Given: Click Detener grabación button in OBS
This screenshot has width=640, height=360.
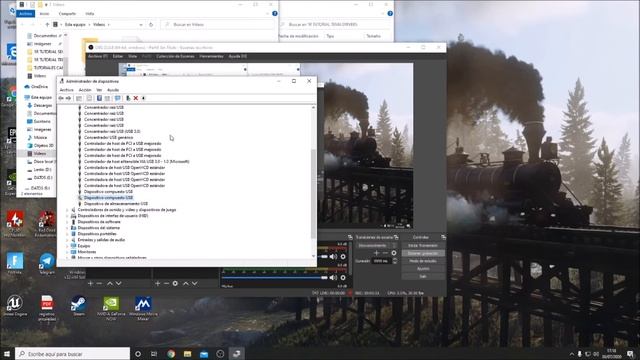Looking at the screenshot, I should click(423, 253).
